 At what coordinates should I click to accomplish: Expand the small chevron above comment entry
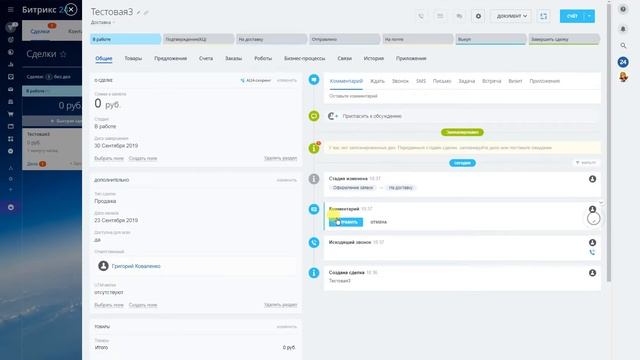[600, 202]
